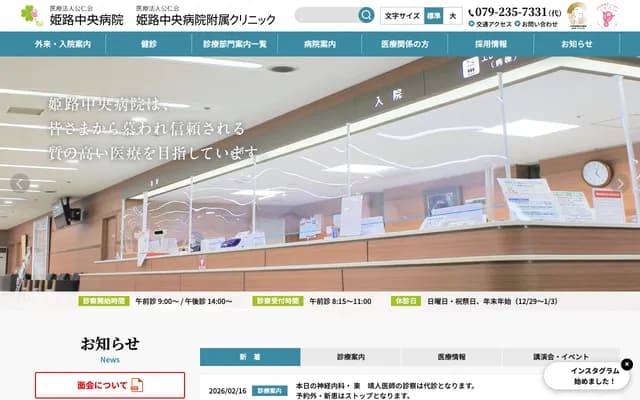Screen dimensions: 640x400
Task: Click the date 2026/02/16
Action: (x=227, y=391)
